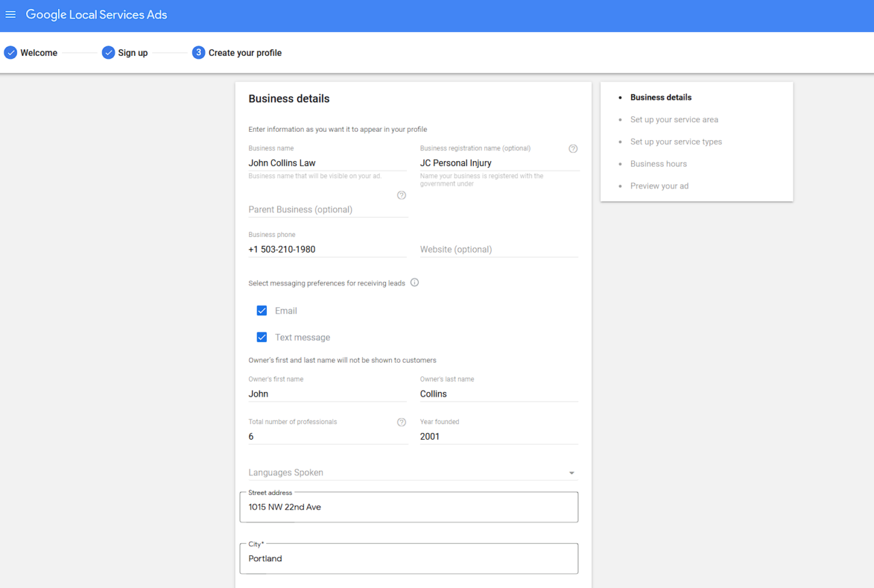Click step 3 number badge
This screenshot has height=588, width=874.
coord(198,53)
